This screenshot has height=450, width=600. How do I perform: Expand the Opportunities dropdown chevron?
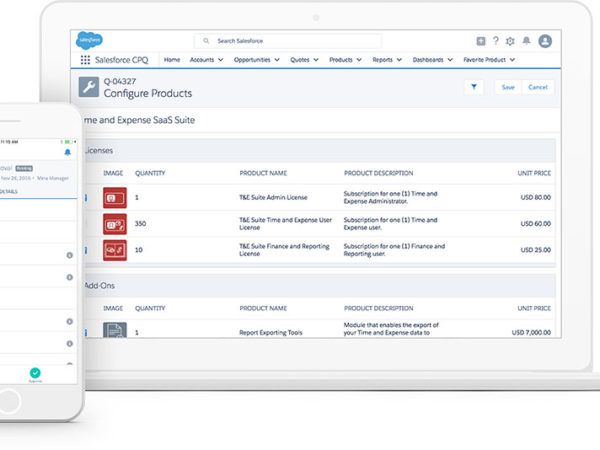[277, 60]
